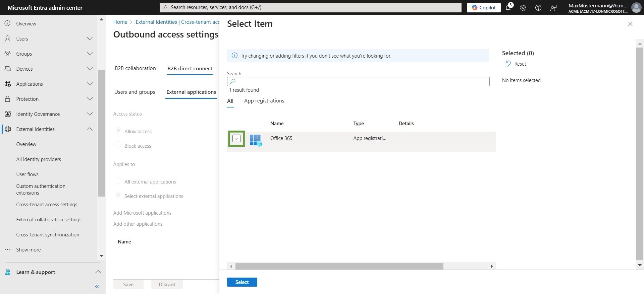Collapse the Learn & support chevron
The width and height of the screenshot is (644, 294).
(98, 272)
